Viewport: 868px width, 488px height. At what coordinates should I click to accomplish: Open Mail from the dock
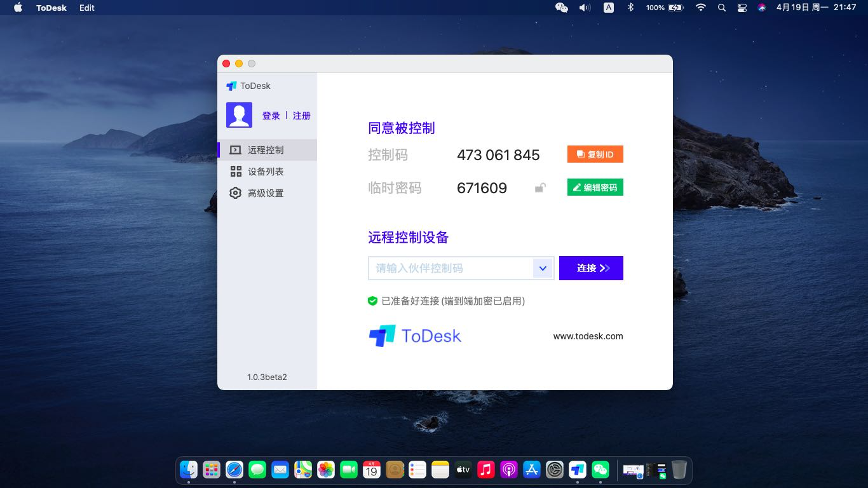[280, 470]
